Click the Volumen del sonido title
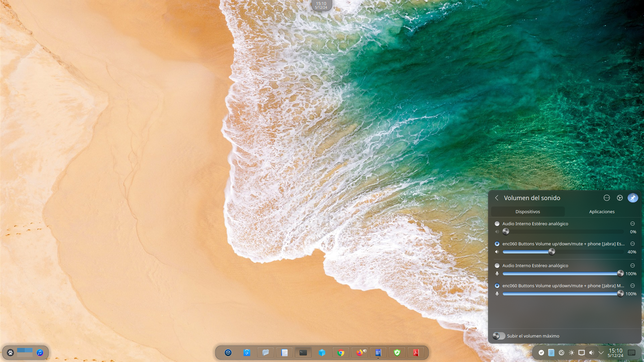The width and height of the screenshot is (644, 362). click(532, 198)
